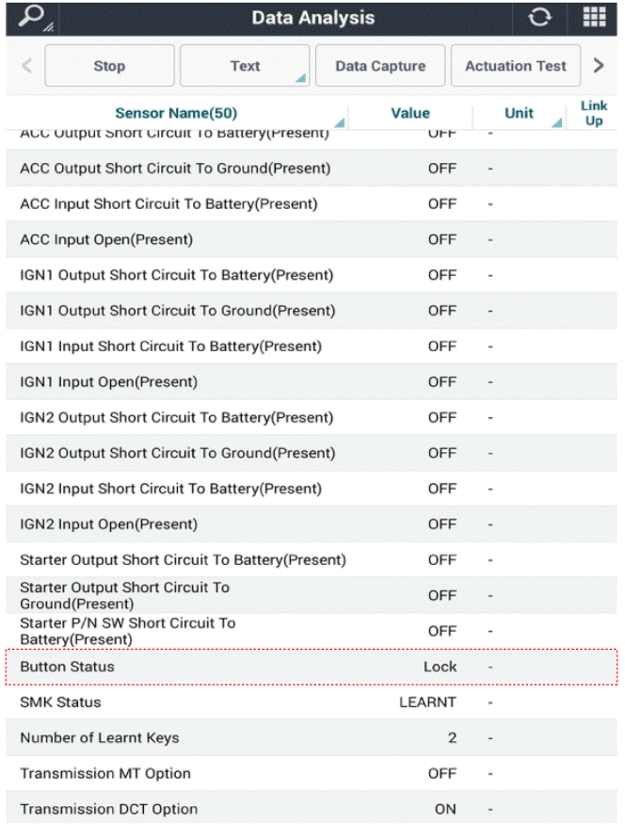
Task: Select the SMK Status row
Action: tap(312, 703)
